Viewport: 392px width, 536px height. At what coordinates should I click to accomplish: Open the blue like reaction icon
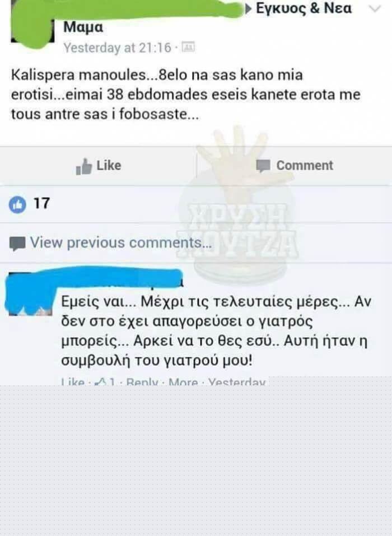[17, 204]
